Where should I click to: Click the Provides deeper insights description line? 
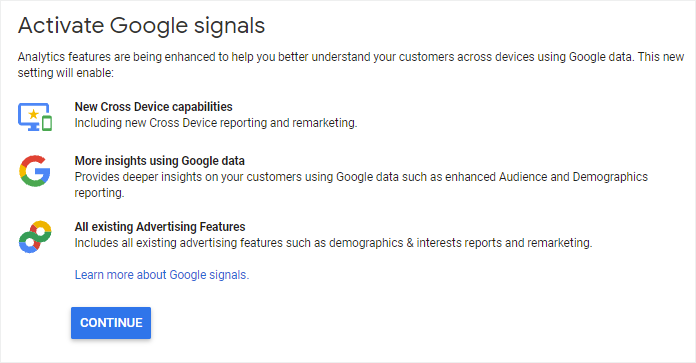(x=361, y=177)
